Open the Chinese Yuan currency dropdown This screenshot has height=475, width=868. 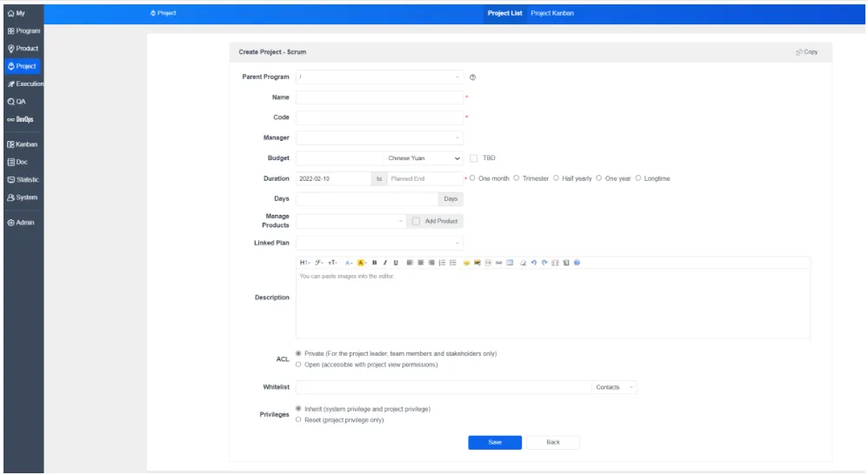[423, 158]
